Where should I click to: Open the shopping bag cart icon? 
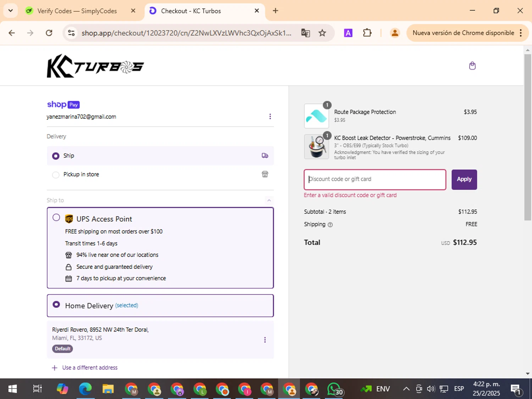pyautogui.click(x=472, y=66)
